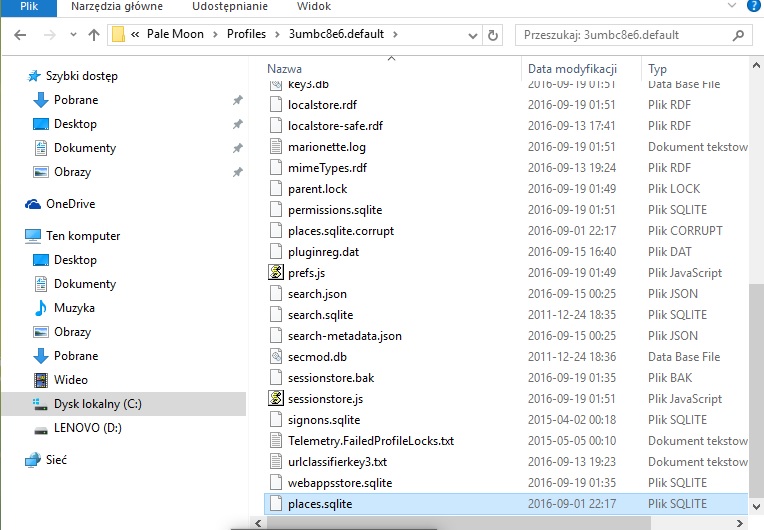This screenshot has height=530, width=764.
Task: Sort by Nazwa column header
Action: pyautogui.click(x=285, y=69)
